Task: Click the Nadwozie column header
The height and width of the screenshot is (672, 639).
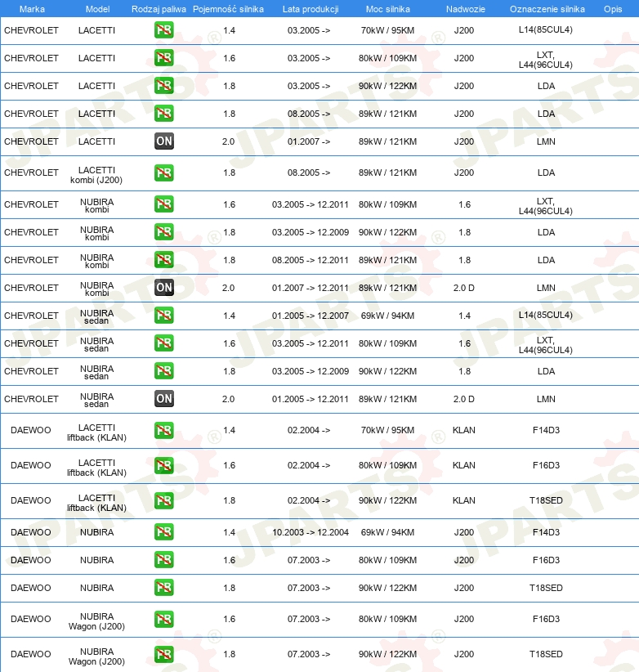Action: click(x=466, y=9)
